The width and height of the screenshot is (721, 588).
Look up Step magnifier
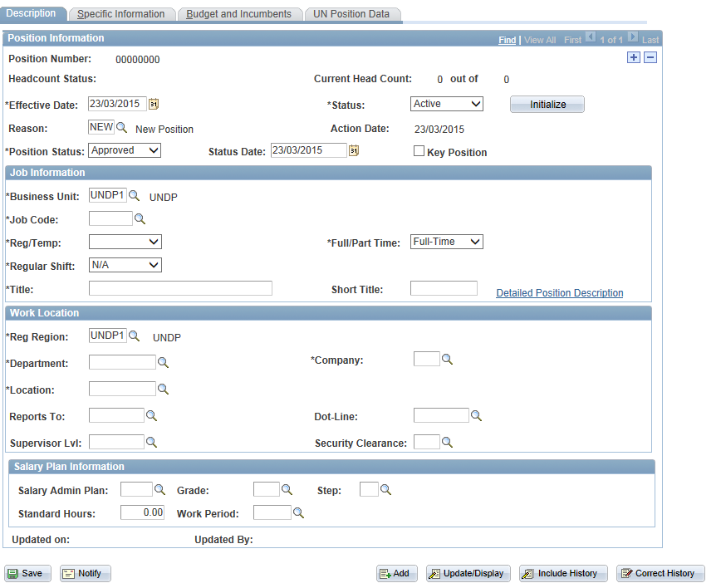click(x=385, y=490)
